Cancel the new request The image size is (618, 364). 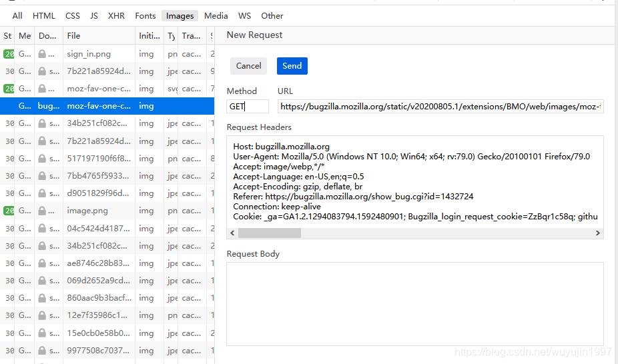point(248,66)
